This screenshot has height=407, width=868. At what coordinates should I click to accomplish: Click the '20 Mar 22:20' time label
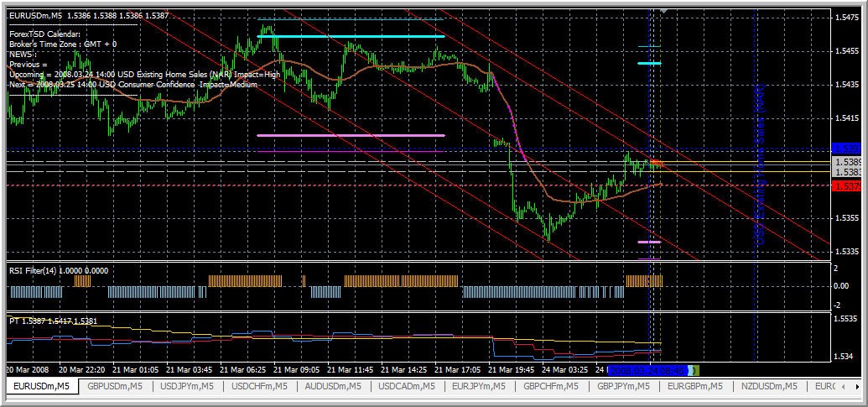pyautogui.click(x=81, y=369)
